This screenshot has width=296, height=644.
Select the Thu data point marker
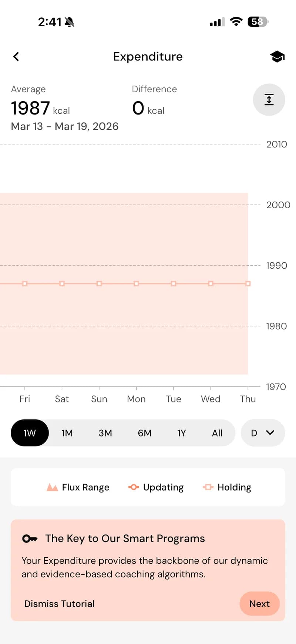click(248, 283)
